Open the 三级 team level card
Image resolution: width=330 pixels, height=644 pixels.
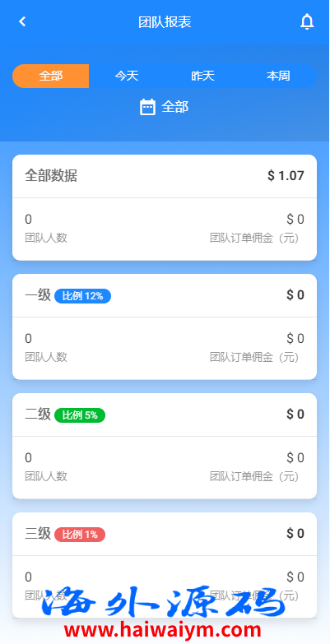coord(165,565)
